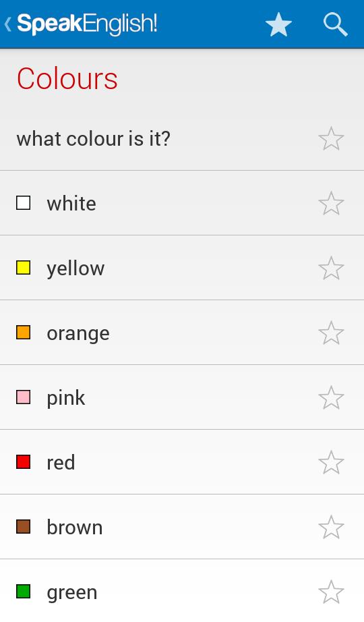This screenshot has height=622, width=364.
Task: Tap the brown colour swatch
Action: (x=24, y=526)
